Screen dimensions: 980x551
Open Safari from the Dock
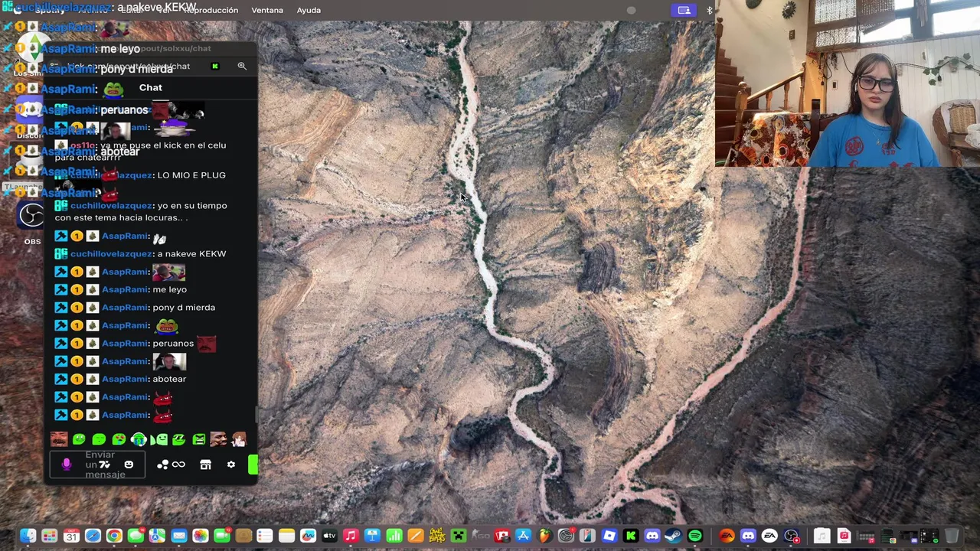pyautogui.click(x=93, y=536)
